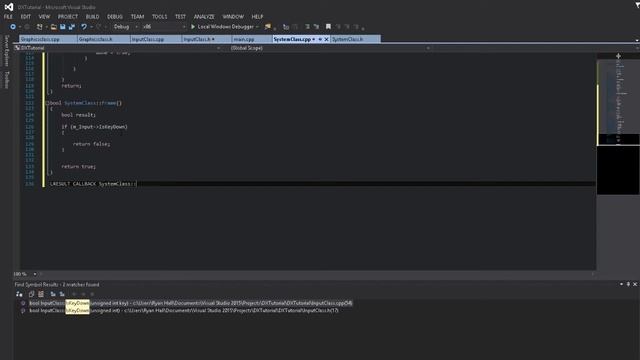Close the Find Symbol Results panel
Screen dimensions: 640x360
coord(635,284)
